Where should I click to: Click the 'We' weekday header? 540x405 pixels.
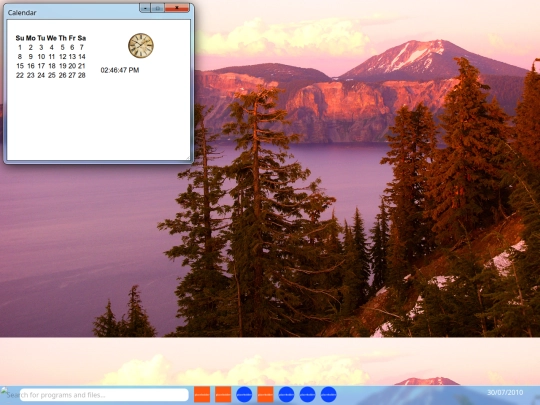[x=52, y=38]
